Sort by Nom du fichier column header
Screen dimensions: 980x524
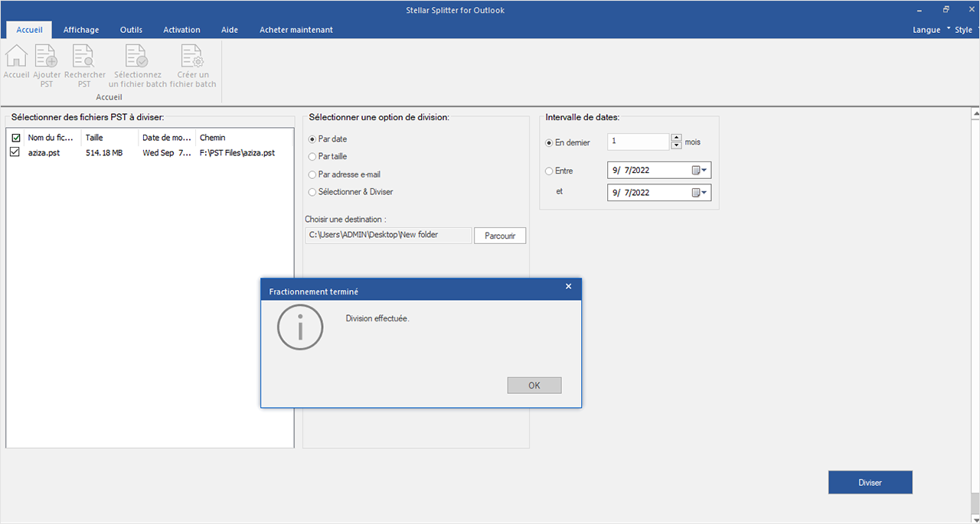pyautogui.click(x=53, y=138)
